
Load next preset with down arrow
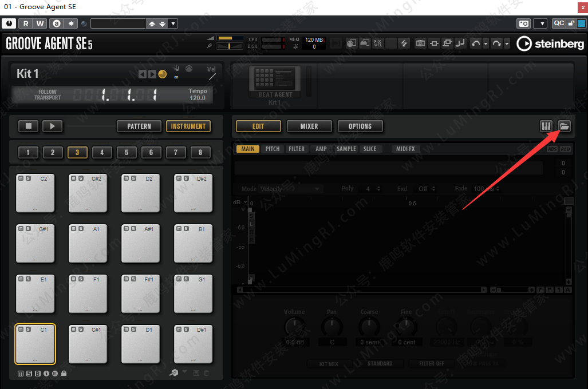pos(162,23)
